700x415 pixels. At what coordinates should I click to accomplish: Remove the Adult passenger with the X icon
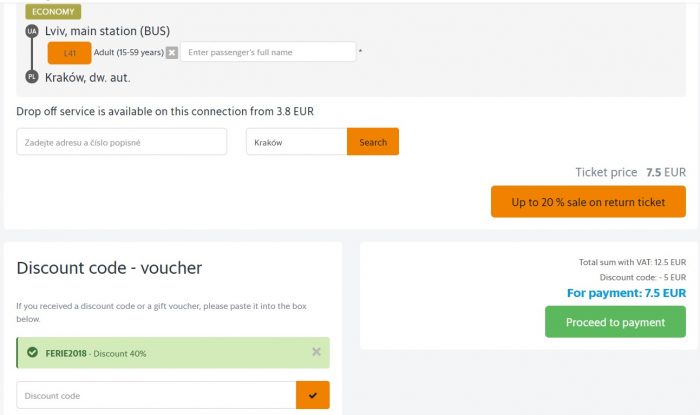172,53
